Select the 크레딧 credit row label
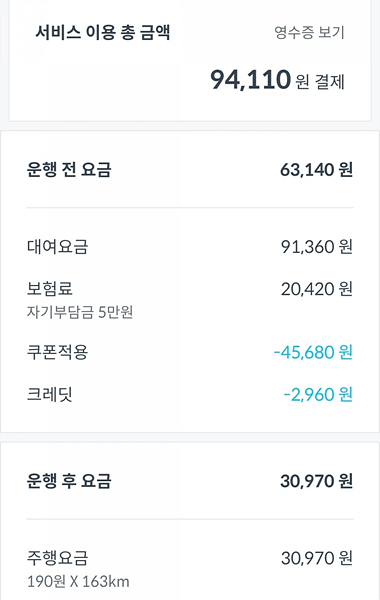380x600 pixels. (50, 394)
